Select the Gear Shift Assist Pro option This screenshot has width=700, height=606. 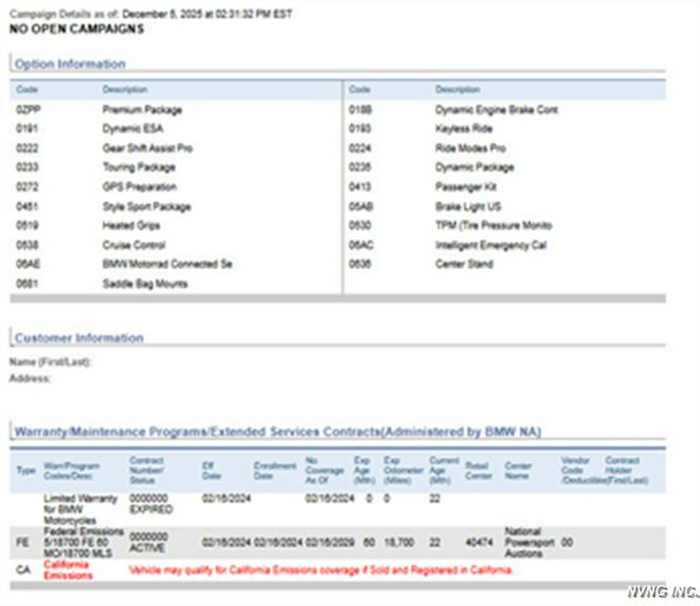(147, 149)
